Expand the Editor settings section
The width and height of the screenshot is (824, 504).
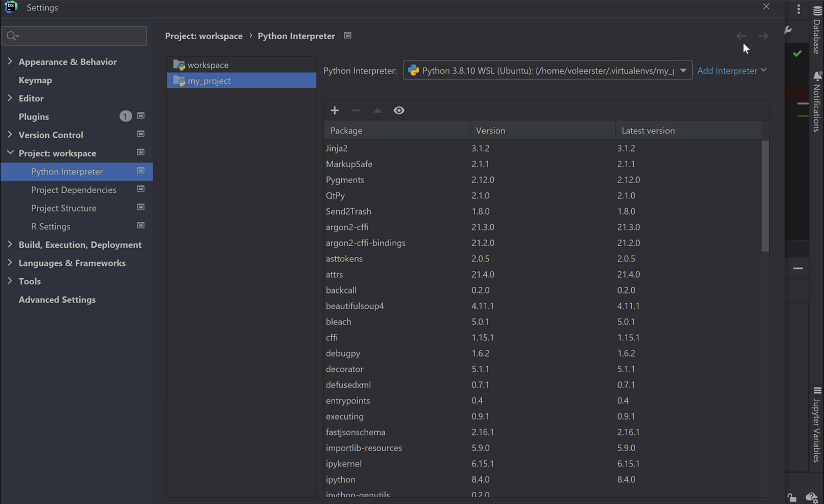point(10,98)
